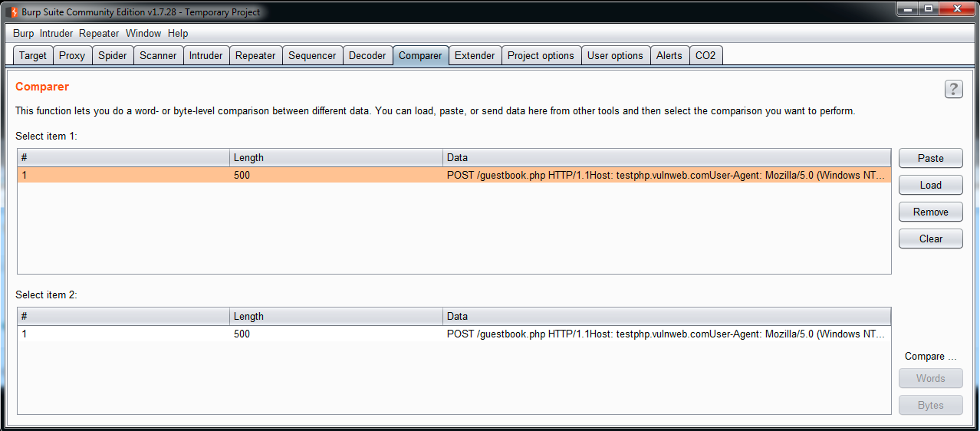Image resolution: width=980 pixels, height=431 pixels.
Task: Open the Project options tab
Action: coord(541,55)
